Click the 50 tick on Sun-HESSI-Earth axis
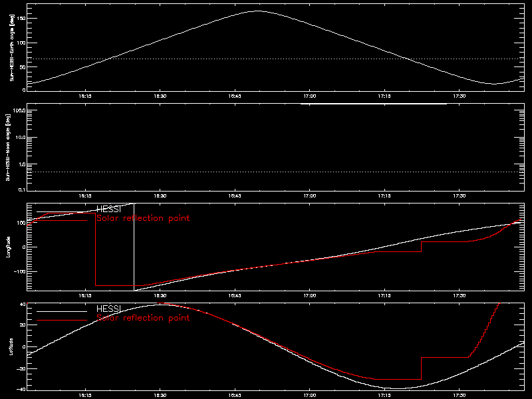 (x=23, y=67)
